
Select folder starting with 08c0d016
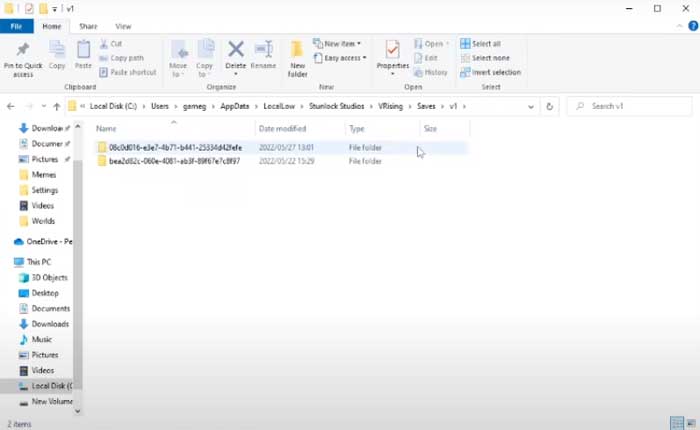tap(174, 147)
